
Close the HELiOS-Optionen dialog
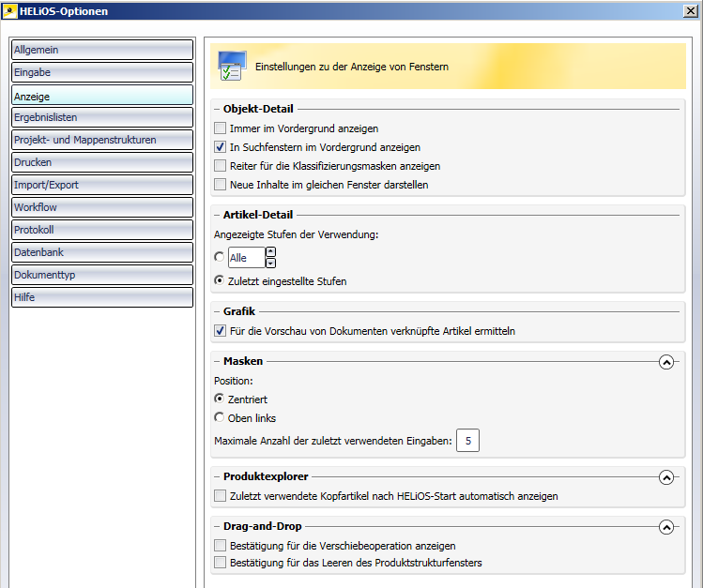pos(691,11)
